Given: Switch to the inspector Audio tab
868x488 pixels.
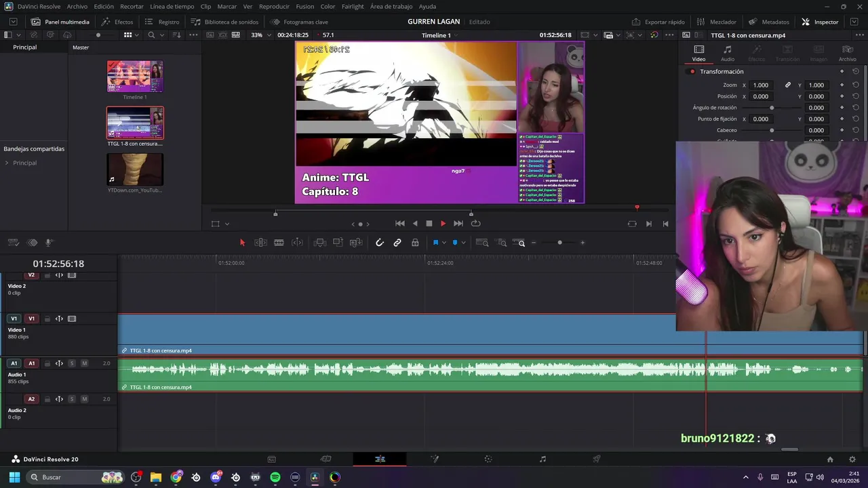Looking at the screenshot, I should tap(727, 54).
